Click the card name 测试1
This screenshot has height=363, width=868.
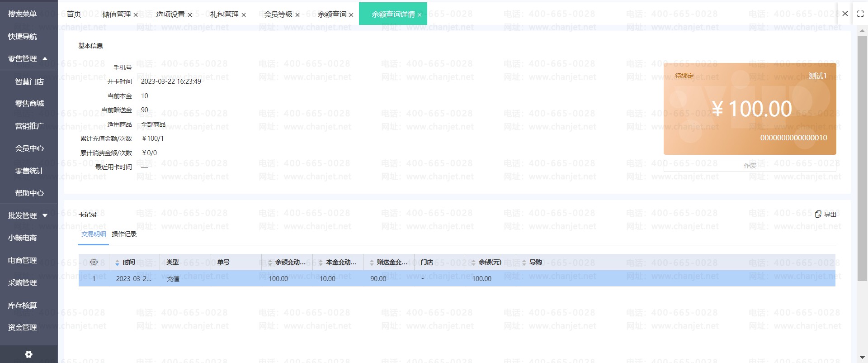pyautogui.click(x=818, y=76)
